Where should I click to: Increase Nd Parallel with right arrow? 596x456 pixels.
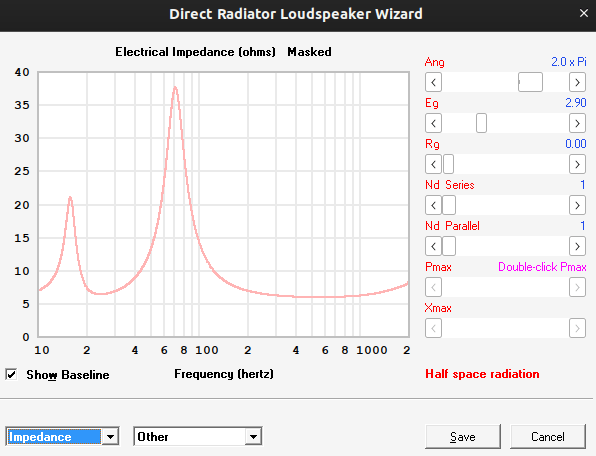pos(577,246)
